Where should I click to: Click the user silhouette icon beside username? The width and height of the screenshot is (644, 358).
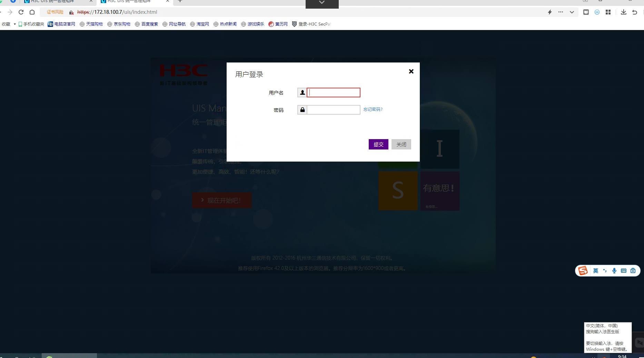(x=302, y=93)
